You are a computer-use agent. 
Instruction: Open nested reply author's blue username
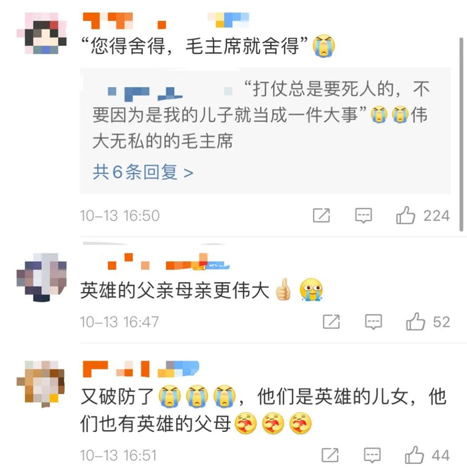145,93
